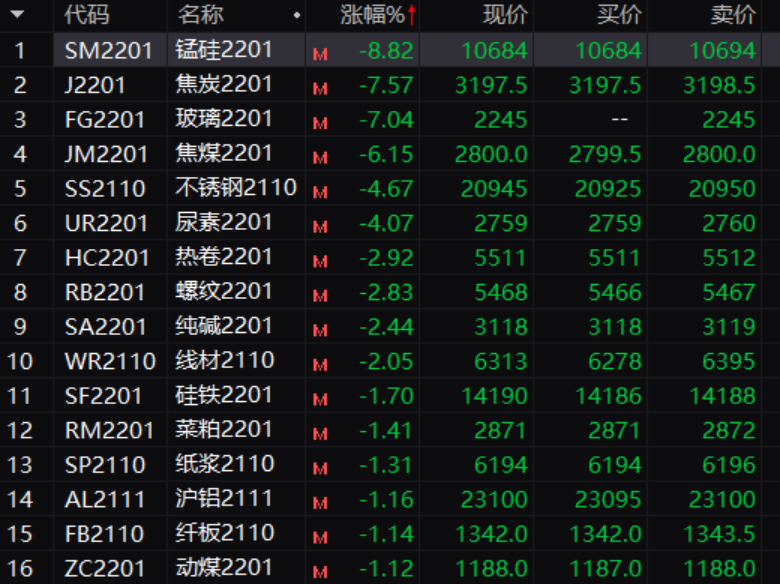The width and height of the screenshot is (780, 584).
Task: Select code AL2111
Action: tap(105, 499)
